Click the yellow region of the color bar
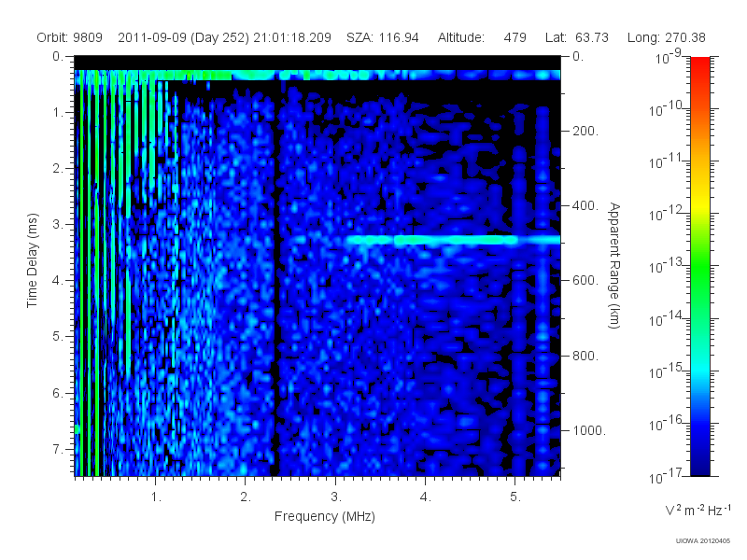Viewport: 747px width, 560px height. tap(699, 203)
